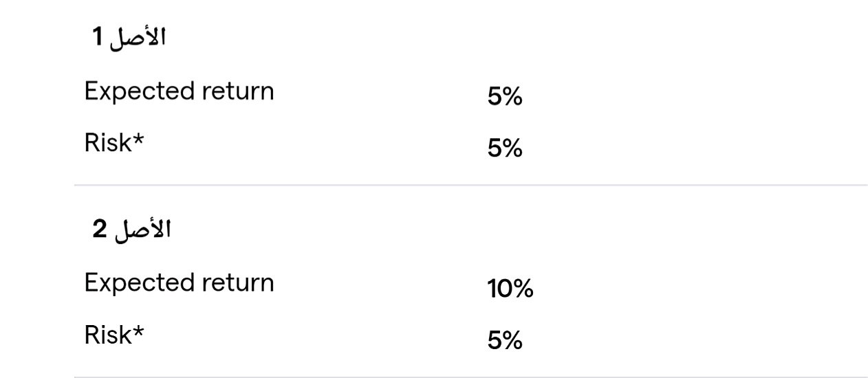Screen dimensions: 868x378
Task: Select the Risk* label under Asset 1
Action: click(x=115, y=144)
